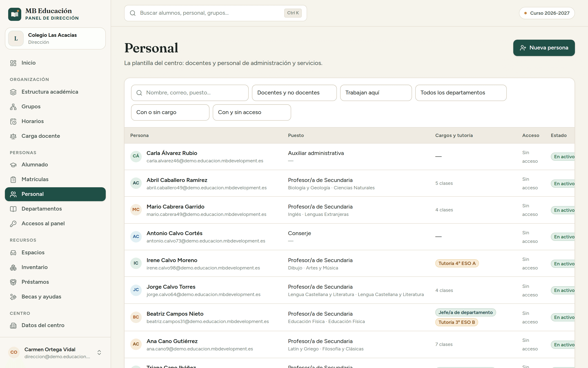This screenshot has width=588, height=368.
Task: Click the Carga docente scales icon
Action: point(13,136)
